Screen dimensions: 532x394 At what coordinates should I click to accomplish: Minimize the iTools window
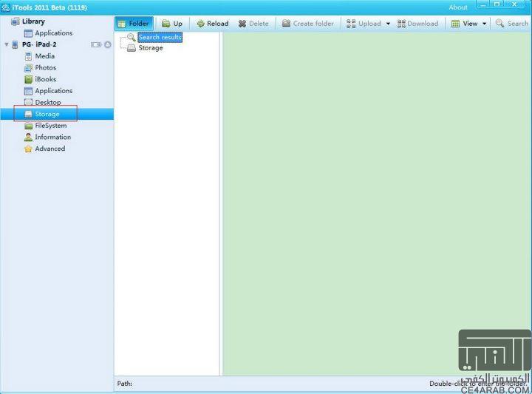coord(483,4)
